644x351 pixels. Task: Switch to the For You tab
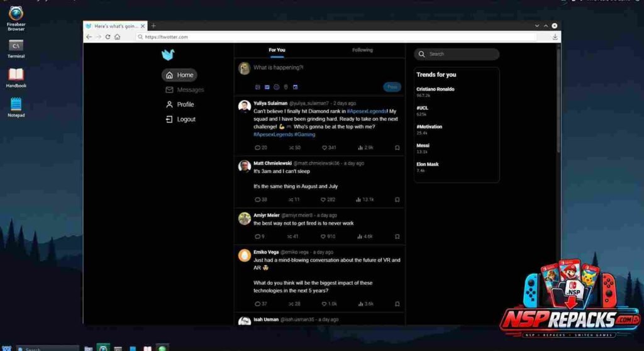[x=277, y=50]
